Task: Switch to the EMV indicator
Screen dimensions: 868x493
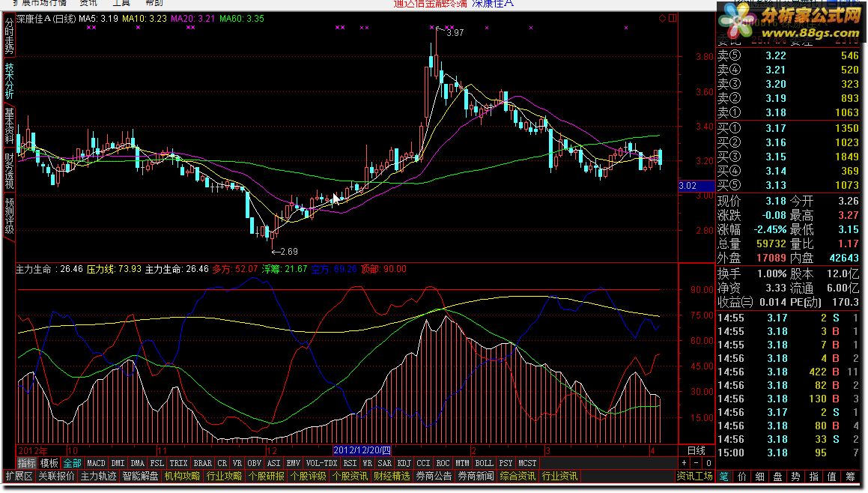Action: [x=294, y=463]
